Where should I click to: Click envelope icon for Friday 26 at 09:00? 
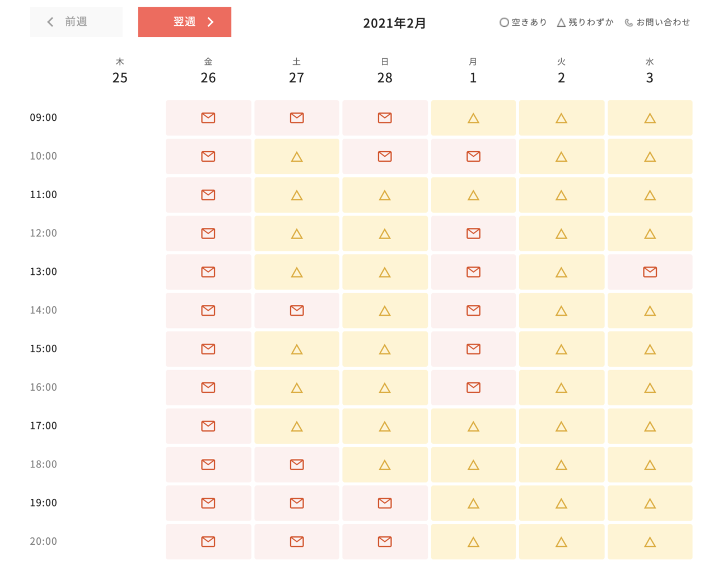tap(208, 118)
